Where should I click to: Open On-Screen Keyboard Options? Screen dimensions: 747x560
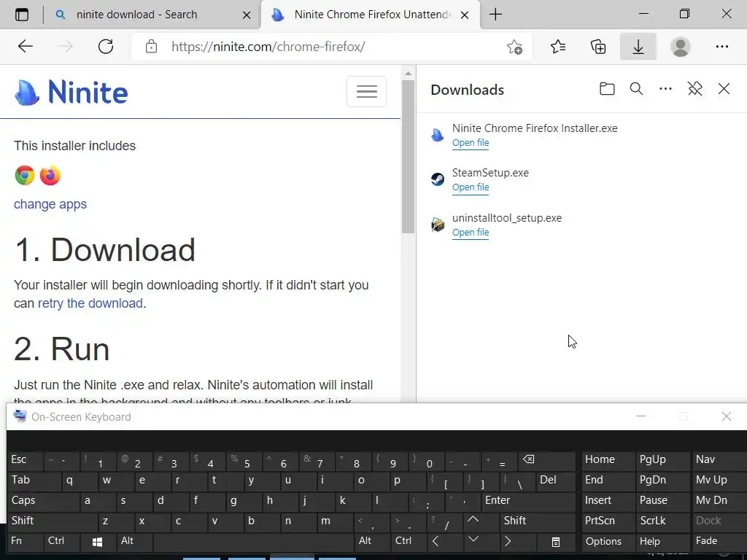tap(608, 542)
